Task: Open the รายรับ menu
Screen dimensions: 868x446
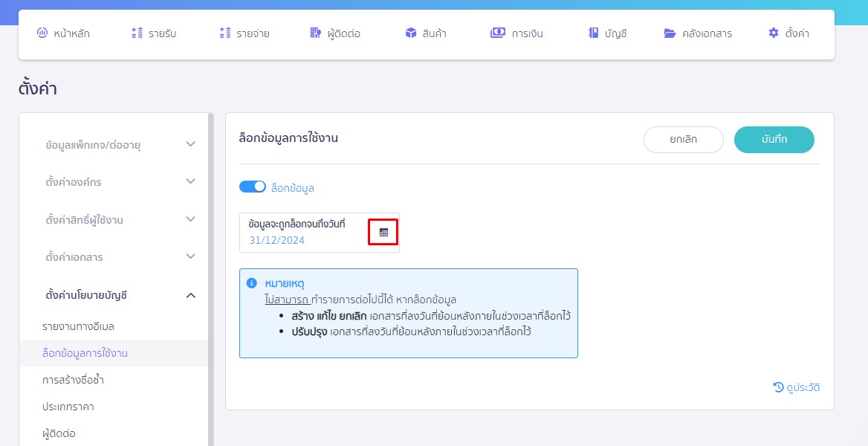Action: coord(154,33)
